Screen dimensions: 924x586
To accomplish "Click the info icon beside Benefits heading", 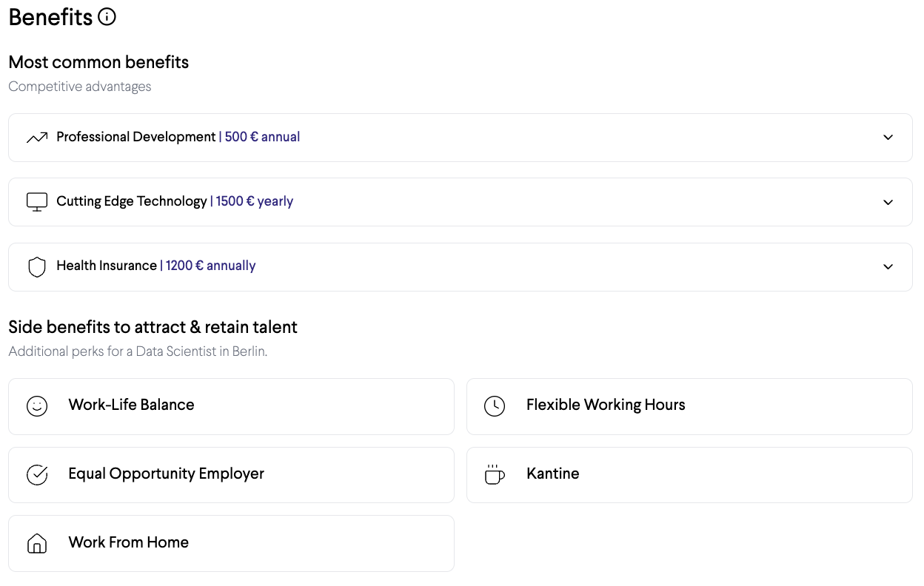I will (107, 17).
